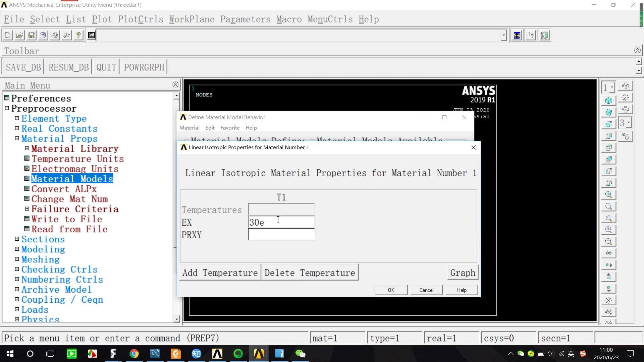Open the PlotCtrls menu
Viewport: 644px width, 362px height.
(x=141, y=19)
